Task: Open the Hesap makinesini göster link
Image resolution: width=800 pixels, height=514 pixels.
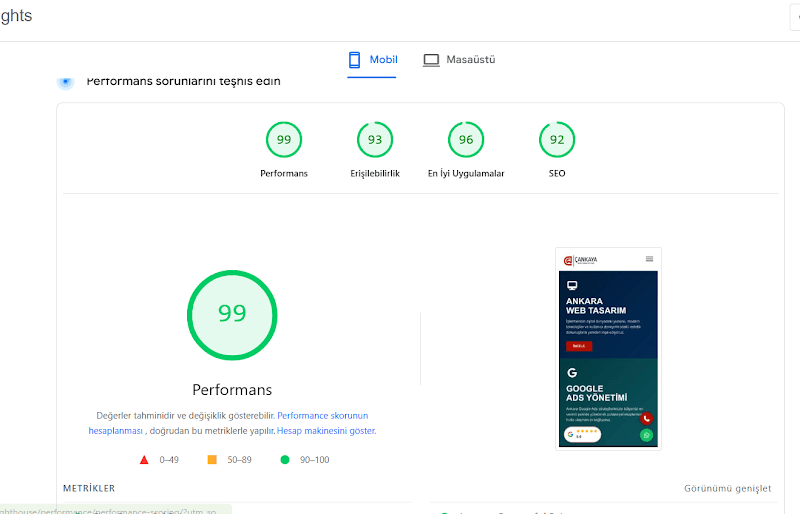Action: [x=327, y=431]
